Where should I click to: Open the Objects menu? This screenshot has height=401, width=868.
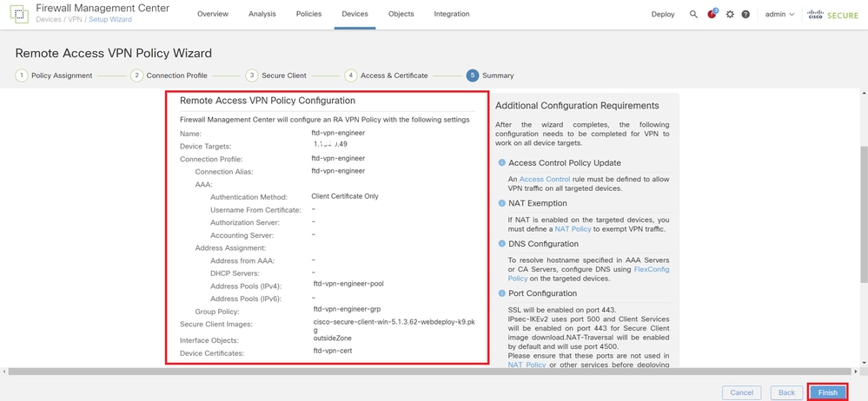(x=401, y=14)
